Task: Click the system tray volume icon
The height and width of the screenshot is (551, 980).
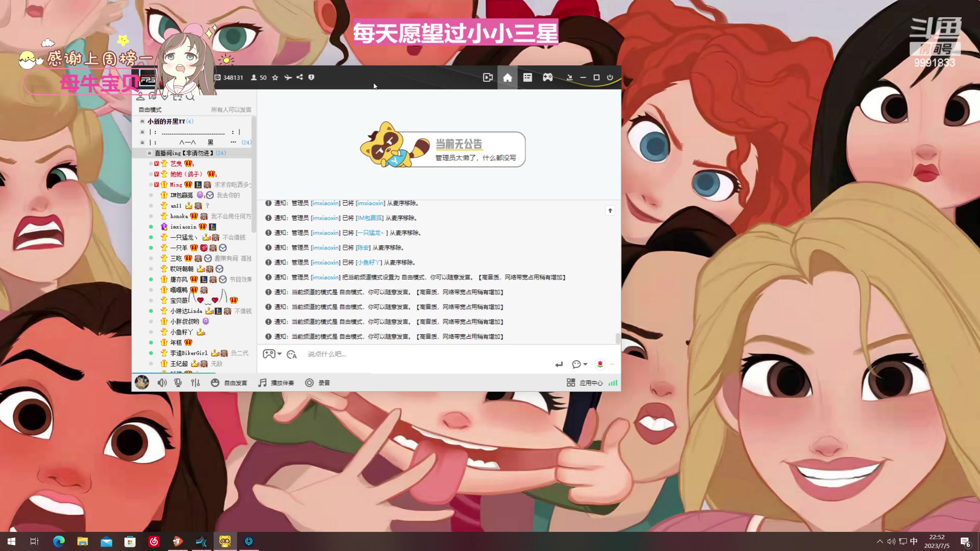Action: tap(891, 541)
